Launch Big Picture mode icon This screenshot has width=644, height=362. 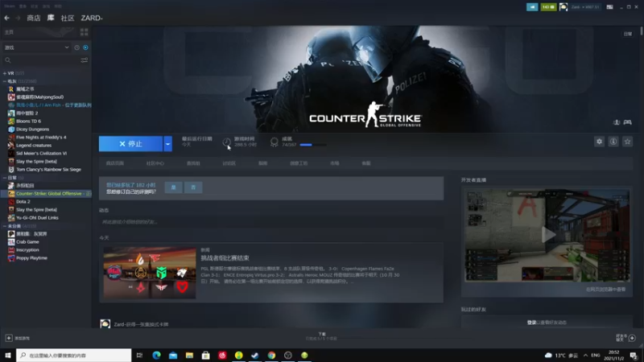click(610, 7)
